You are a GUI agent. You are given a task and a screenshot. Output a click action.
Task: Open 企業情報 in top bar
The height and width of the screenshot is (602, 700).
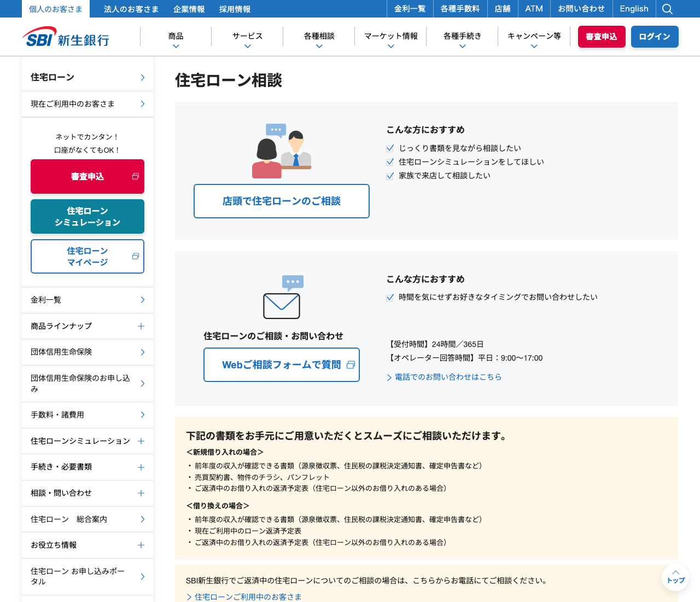point(189,9)
